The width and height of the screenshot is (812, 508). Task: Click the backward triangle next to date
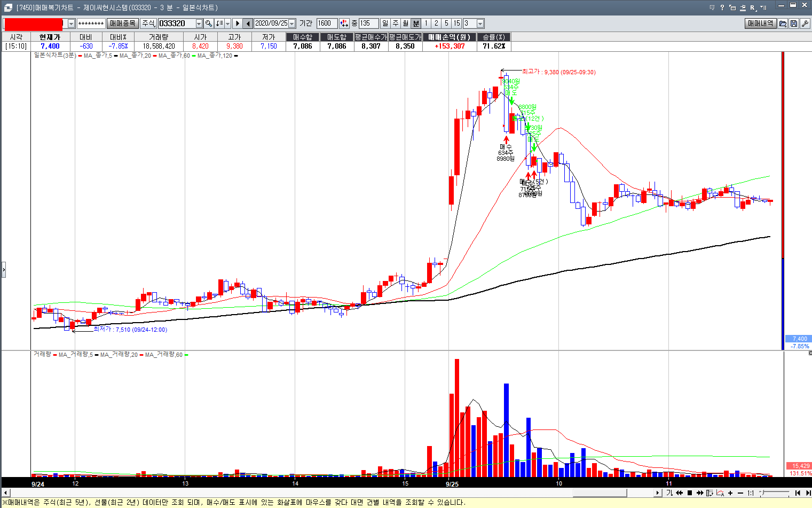248,24
